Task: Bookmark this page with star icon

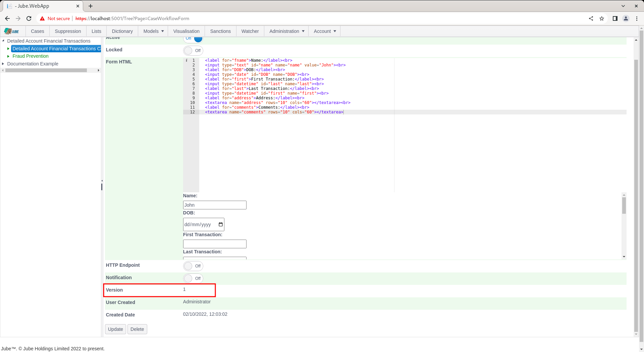Action: (x=602, y=18)
